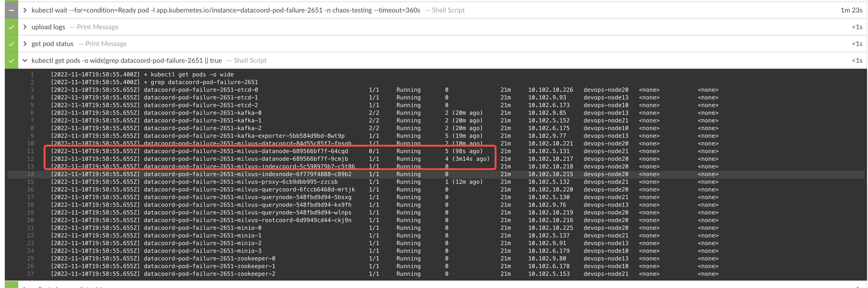Expand the kubectl wait shell script step
Image resolution: width=868 pixels, height=288 pixels.
pyautogui.click(x=25, y=10)
